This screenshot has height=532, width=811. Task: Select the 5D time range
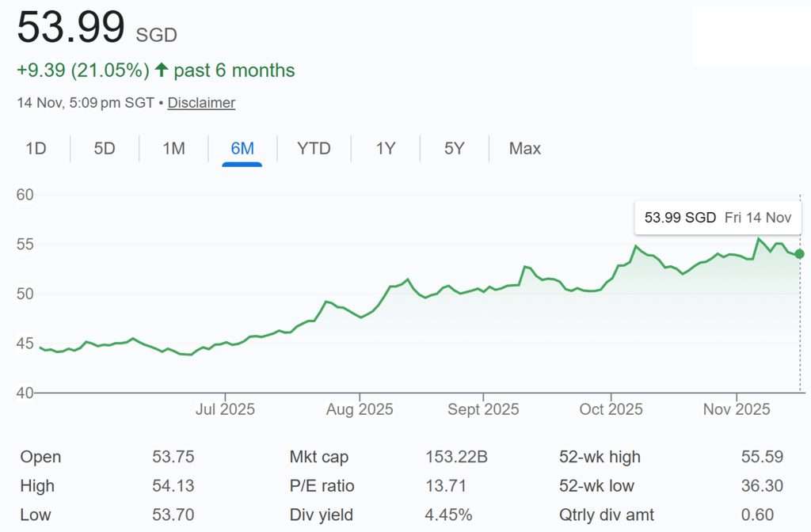104,148
